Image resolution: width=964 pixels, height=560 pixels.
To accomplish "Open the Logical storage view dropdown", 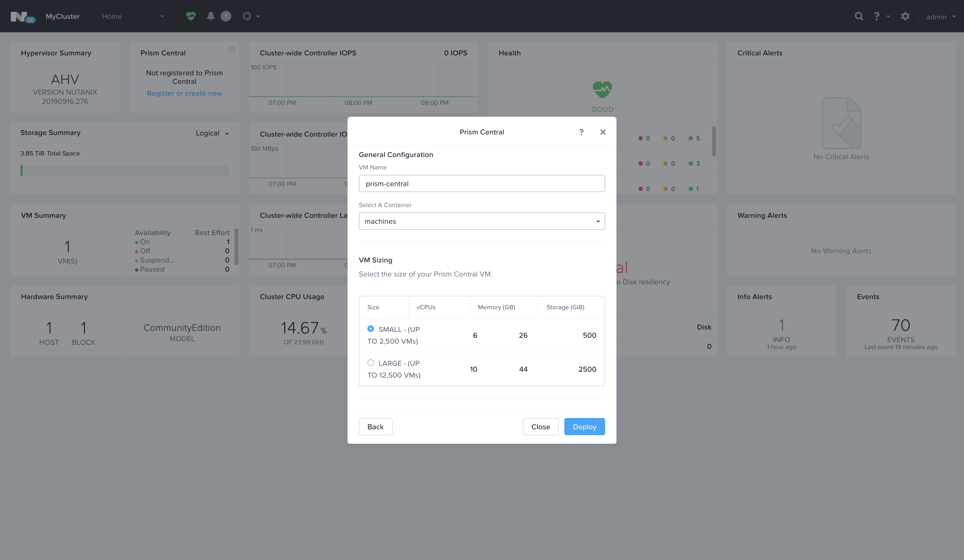I will click(x=212, y=133).
